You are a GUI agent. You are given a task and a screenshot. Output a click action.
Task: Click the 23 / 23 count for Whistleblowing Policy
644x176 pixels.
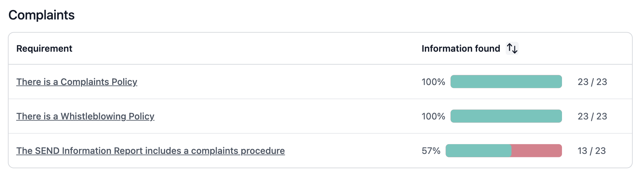(x=592, y=116)
